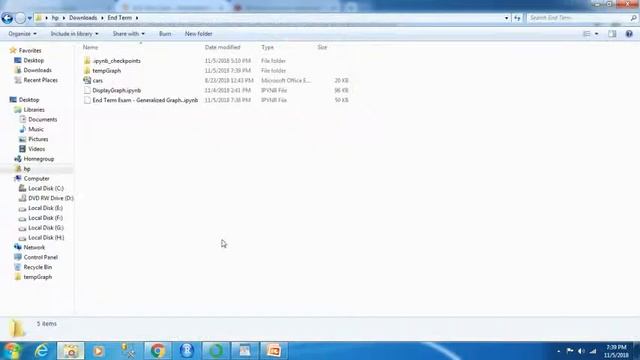
Task: Select the Desktop root tree node
Action: (29, 100)
